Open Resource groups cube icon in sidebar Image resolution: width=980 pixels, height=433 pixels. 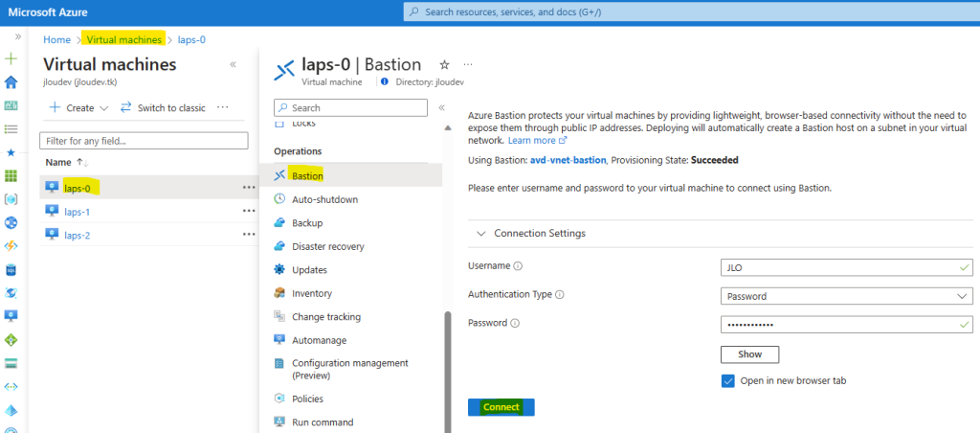pos(11,199)
